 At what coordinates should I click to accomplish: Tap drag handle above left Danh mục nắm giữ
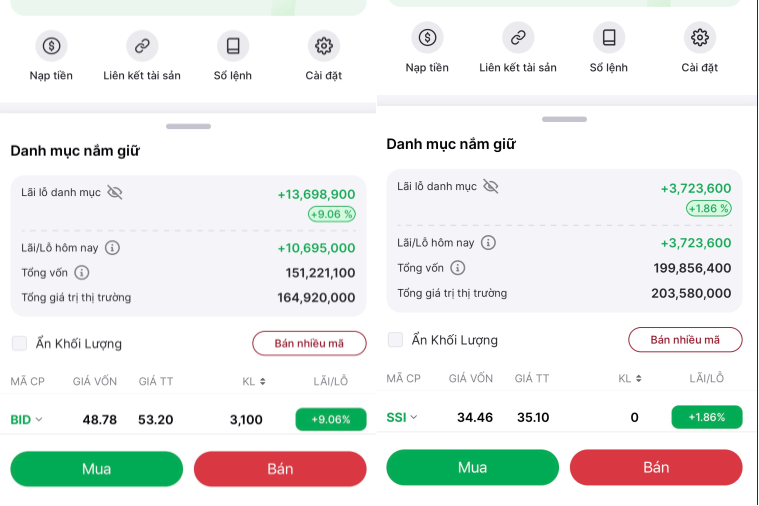click(x=189, y=127)
